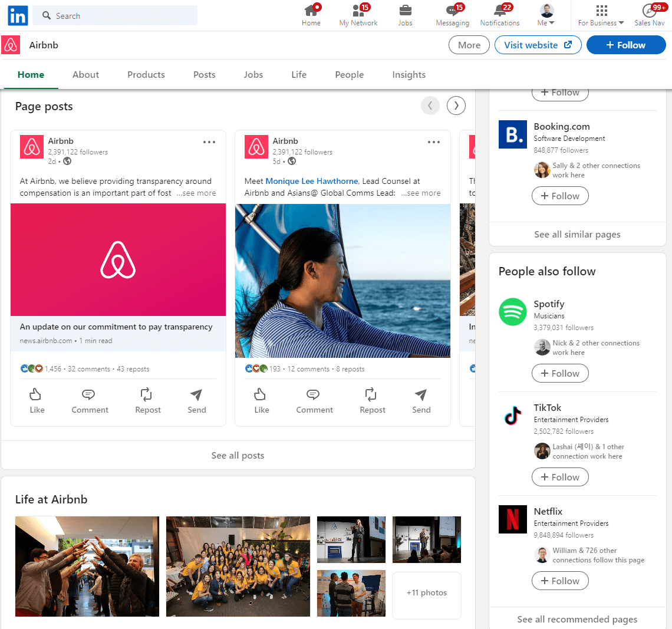Show next page posts with right arrow
The width and height of the screenshot is (672, 629).
pos(456,106)
